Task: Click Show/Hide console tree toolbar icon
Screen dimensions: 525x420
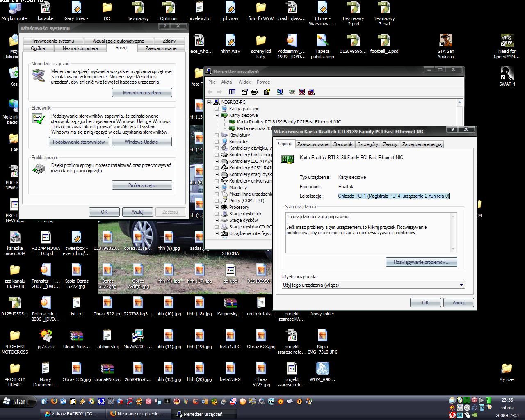Action: click(232, 92)
